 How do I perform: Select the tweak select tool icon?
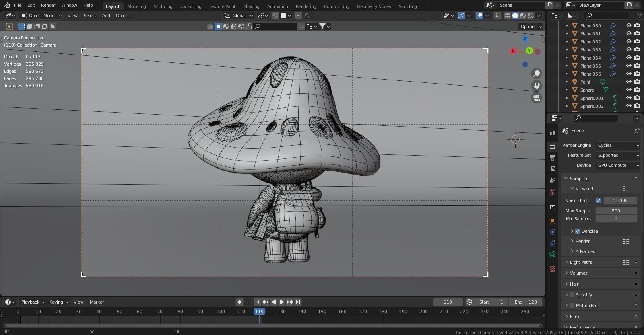coord(10,27)
